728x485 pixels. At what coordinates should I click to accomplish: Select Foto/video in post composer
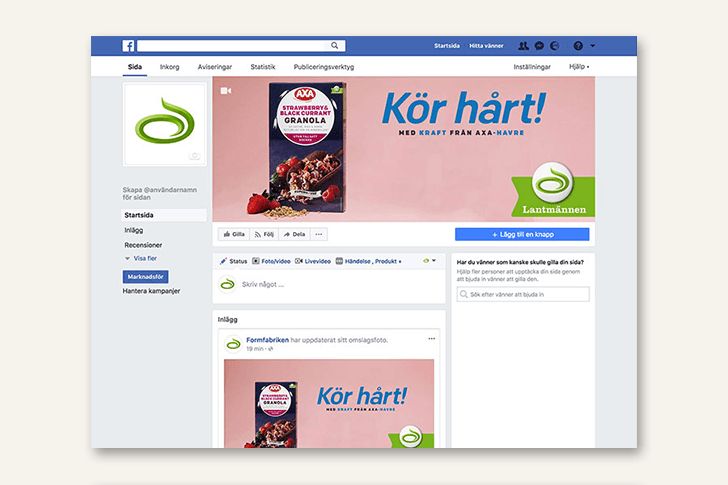pos(271,261)
